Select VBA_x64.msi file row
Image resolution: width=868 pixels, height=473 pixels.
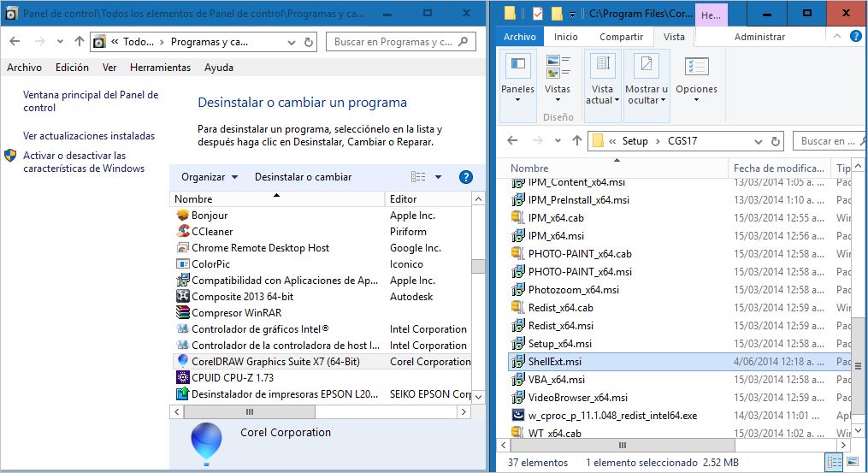[x=679, y=380]
